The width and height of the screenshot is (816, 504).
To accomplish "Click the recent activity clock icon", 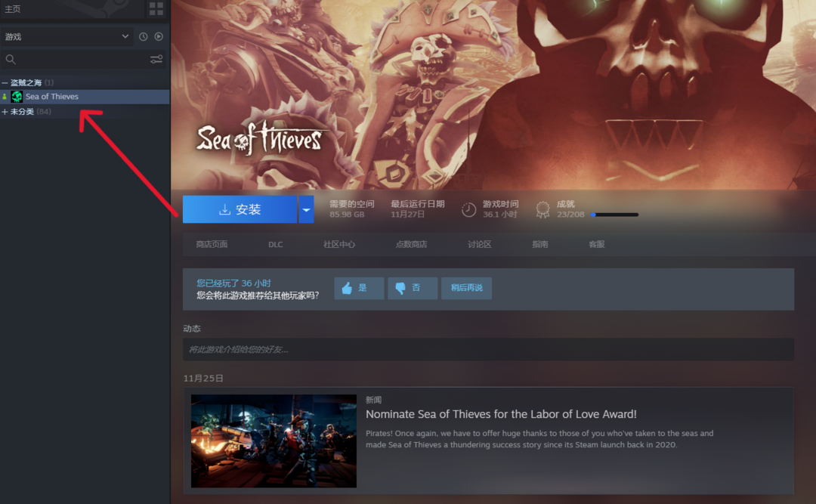I will click(x=144, y=36).
